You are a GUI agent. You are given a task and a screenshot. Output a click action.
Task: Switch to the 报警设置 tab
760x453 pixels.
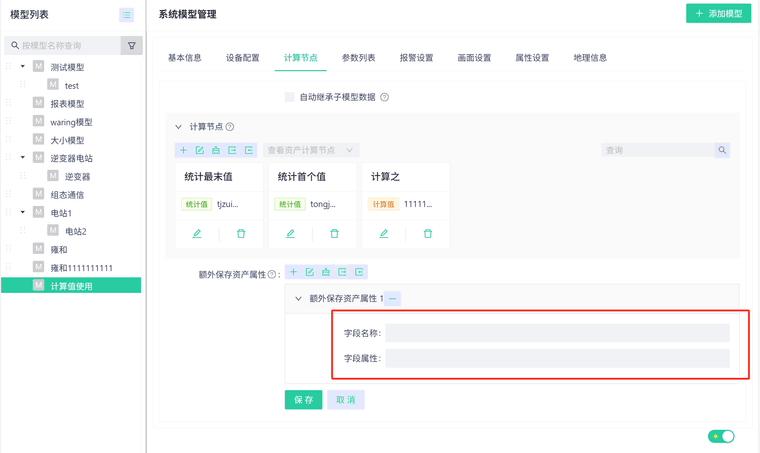coord(416,58)
